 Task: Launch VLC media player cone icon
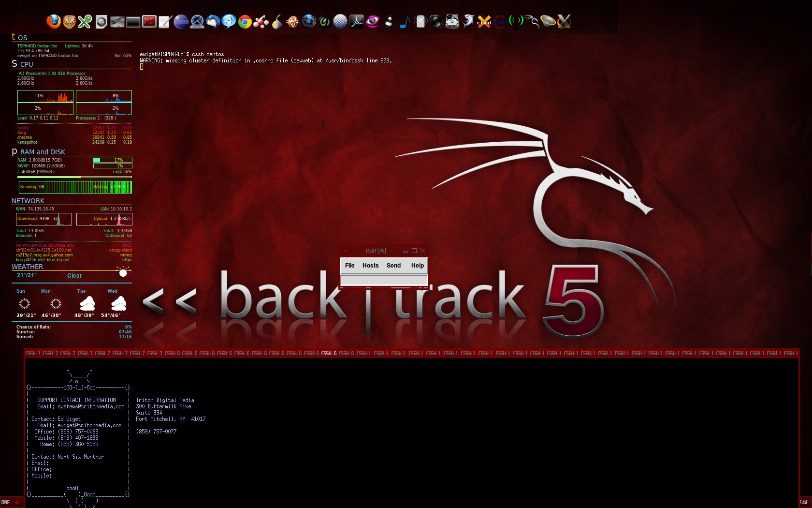click(x=389, y=22)
